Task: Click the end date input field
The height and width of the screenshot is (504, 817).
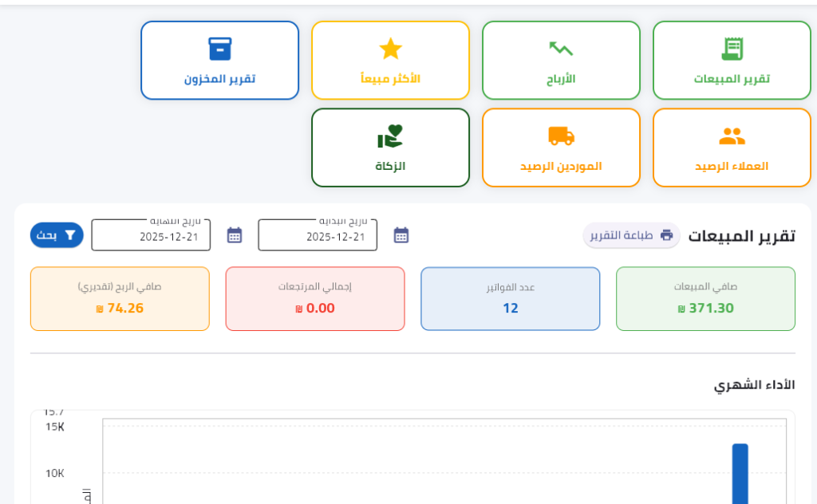Action: pyautogui.click(x=151, y=236)
